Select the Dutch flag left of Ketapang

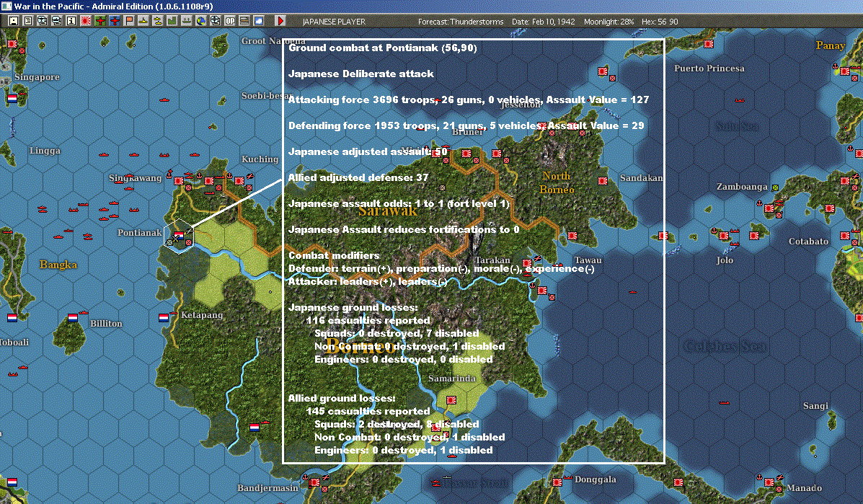164,317
